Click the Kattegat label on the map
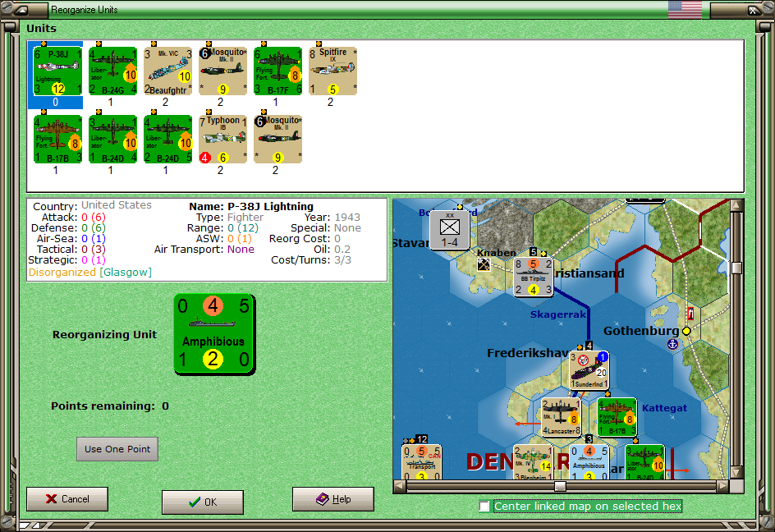Image resolution: width=775 pixels, height=532 pixels. pos(664,408)
